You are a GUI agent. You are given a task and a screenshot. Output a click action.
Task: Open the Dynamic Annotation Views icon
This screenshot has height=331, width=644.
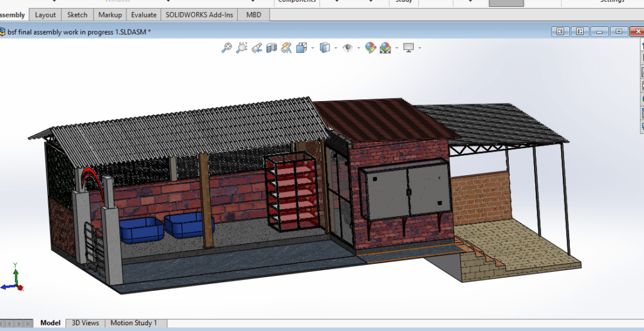point(287,48)
